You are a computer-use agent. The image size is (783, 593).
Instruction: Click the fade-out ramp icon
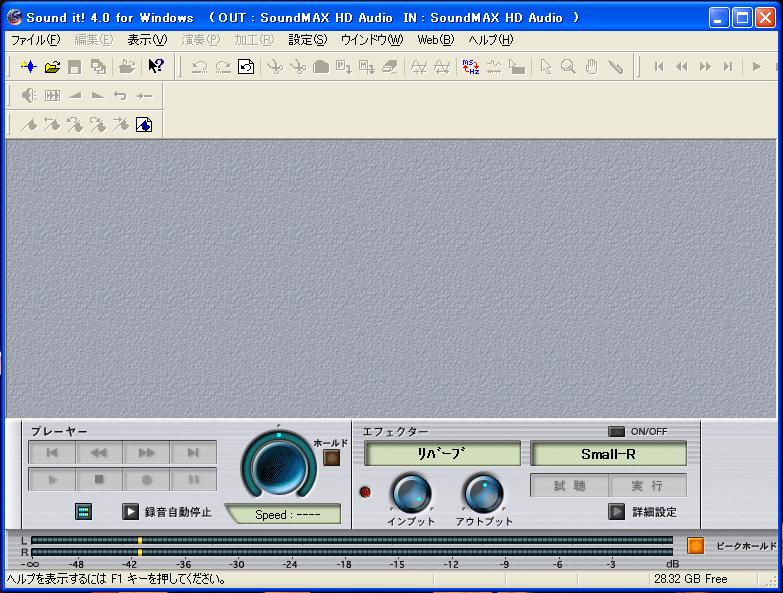tap(98, 95)
